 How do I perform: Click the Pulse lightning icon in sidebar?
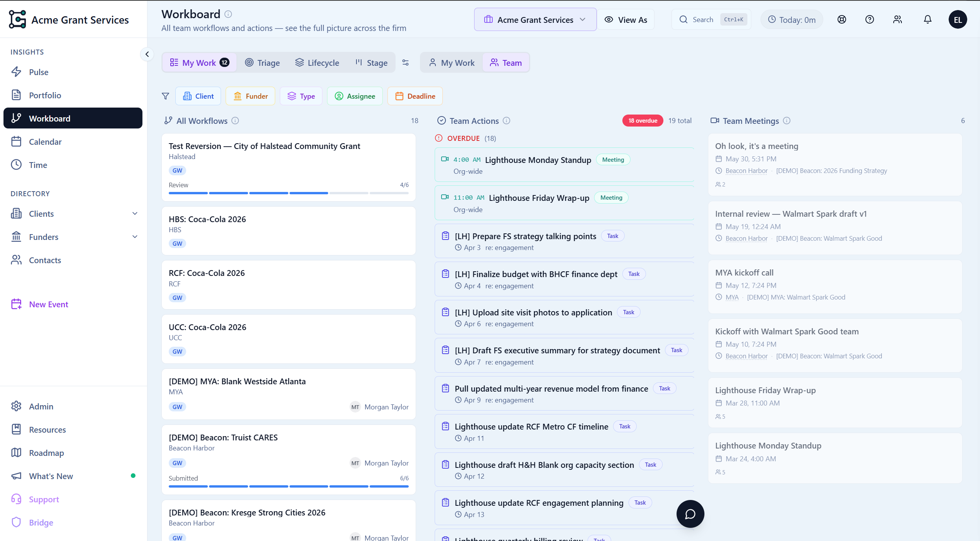pyautogui.click(x=16, y=72)
